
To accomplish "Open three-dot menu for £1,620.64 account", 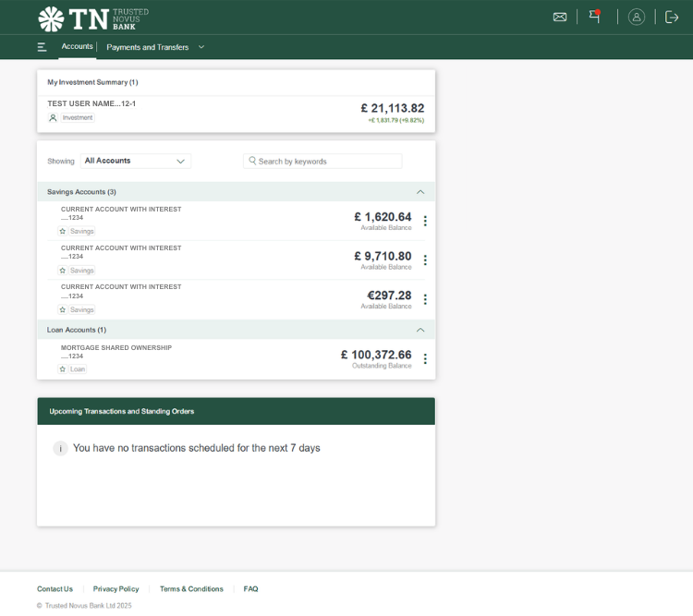I will tap(425, 221).
